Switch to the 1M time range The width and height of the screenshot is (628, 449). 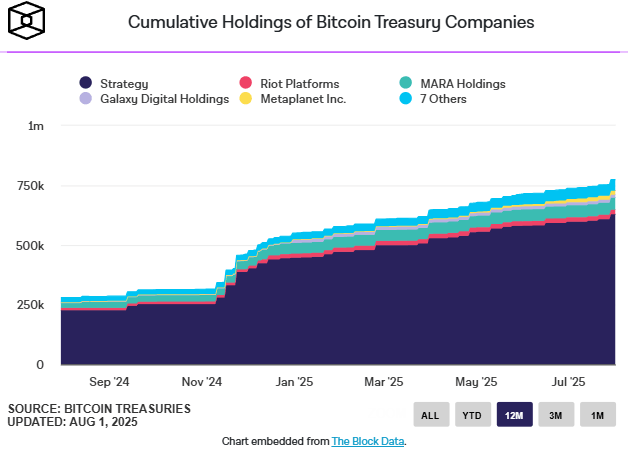click(x=598, y=415)
